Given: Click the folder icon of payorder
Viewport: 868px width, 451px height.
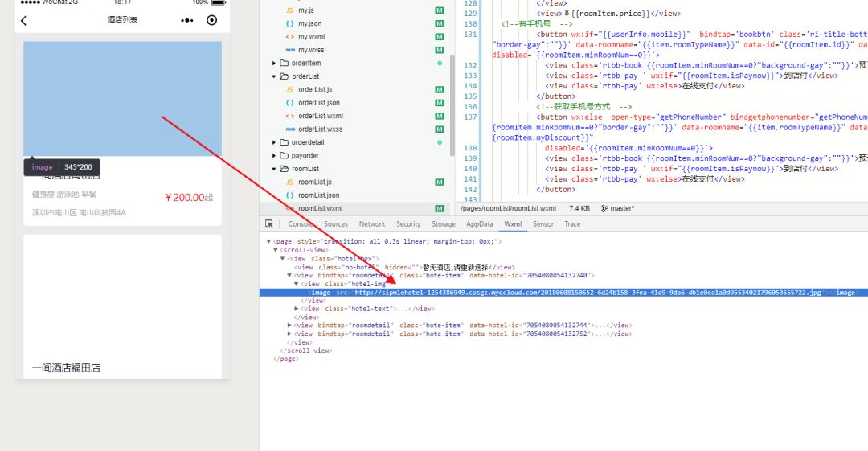Looking at the screenshot, I should tap(284, 156).
